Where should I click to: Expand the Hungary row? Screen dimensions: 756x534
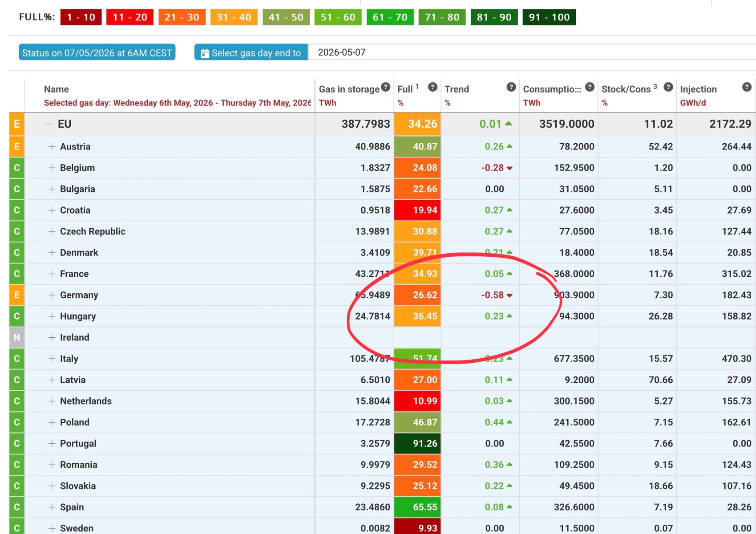click(x=52, y=316)
